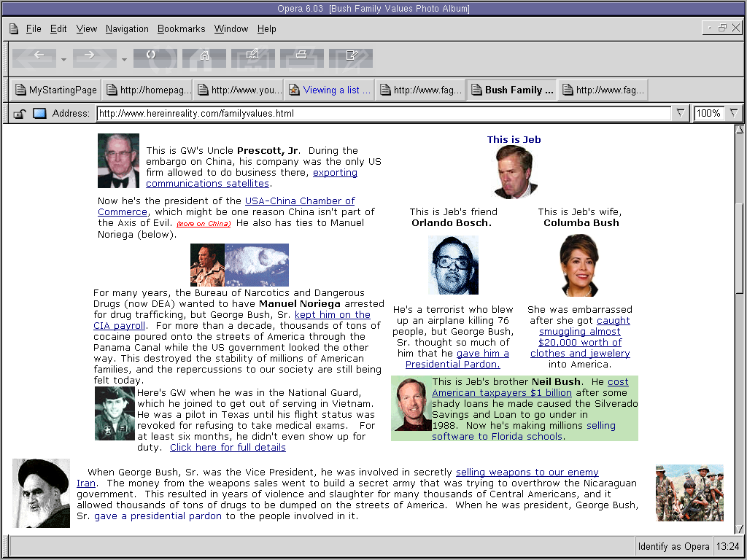Click the Print toolbar icon
This screenshot has height=560, width=747.
coord(301,58)
